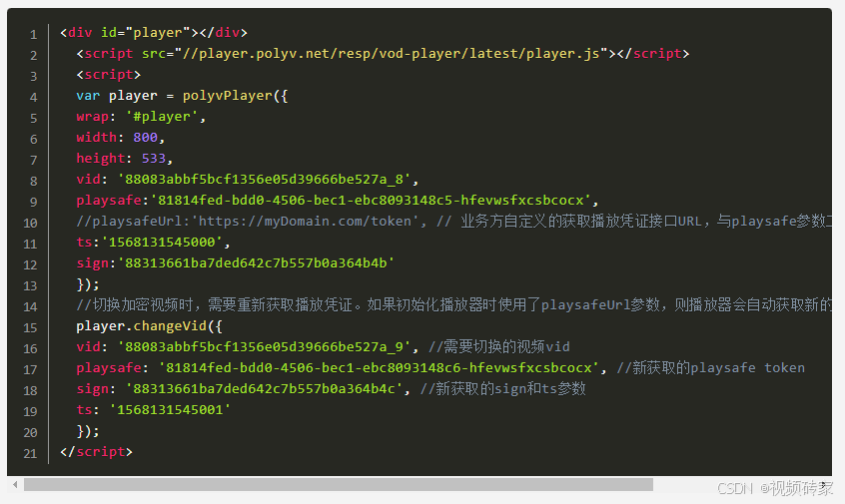Click the comment '//新获取的playsafe token'
This screenshot has height=504, width=845.
point(710,367)
